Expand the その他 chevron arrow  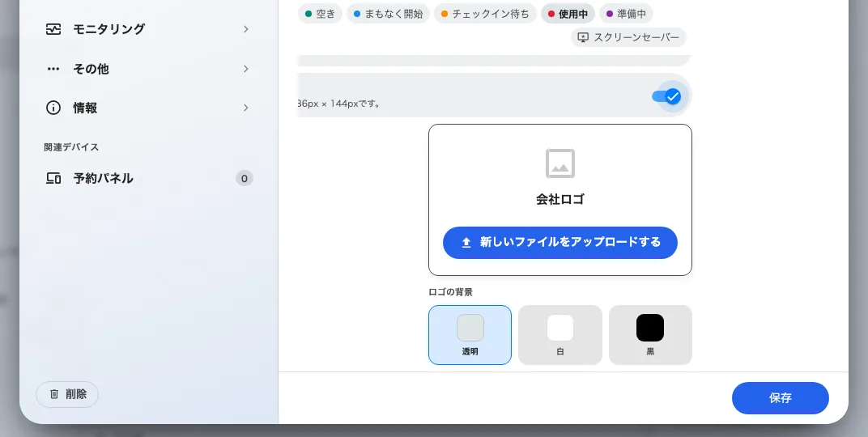pyautogui.click(x=246, y=69)
